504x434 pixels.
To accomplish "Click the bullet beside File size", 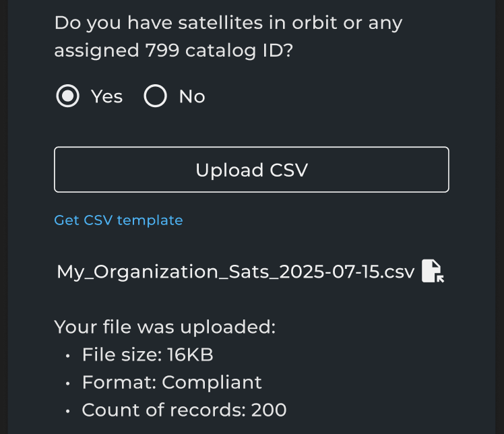I will coord(67,355).
